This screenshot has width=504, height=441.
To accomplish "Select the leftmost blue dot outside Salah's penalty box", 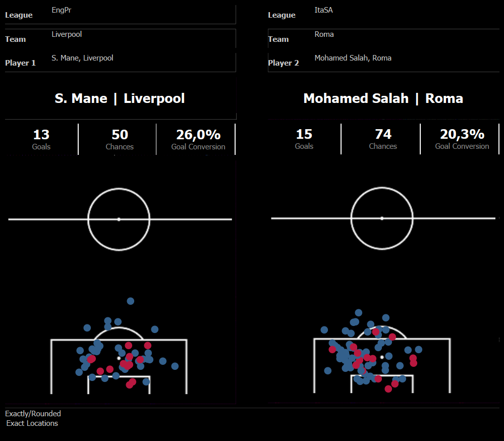I will point(324,330).
